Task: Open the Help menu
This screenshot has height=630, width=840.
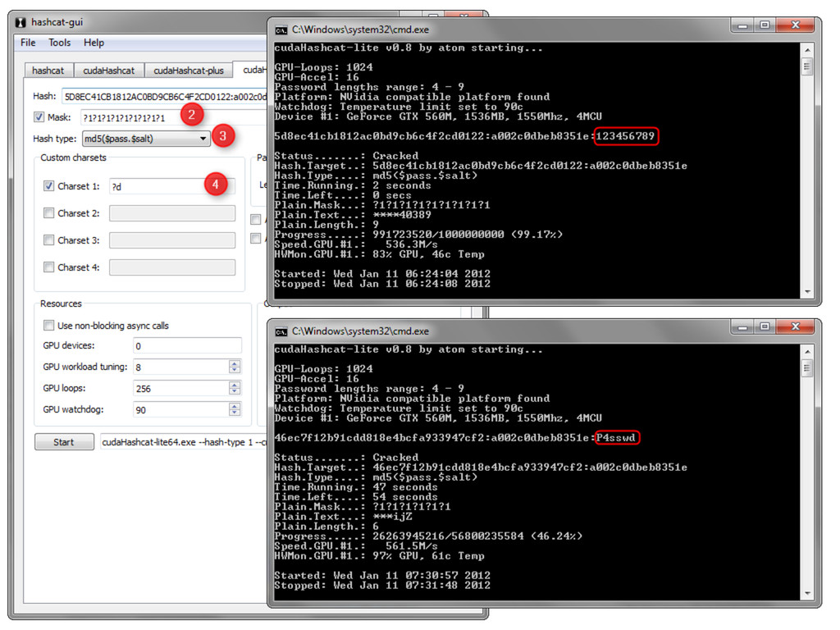Action: point(94,43)
